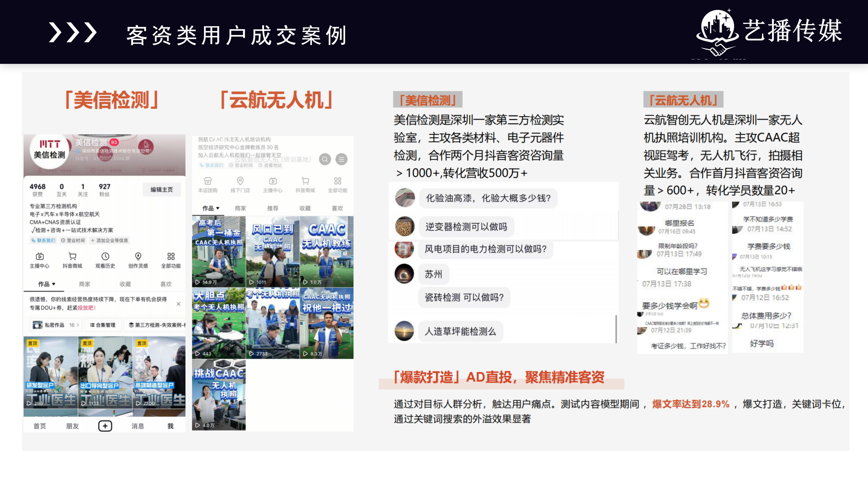Tap the 创作灵感 lightbulb icon
Image resolution: width=868 pixels, height=488 pixels.
point(138,257)
